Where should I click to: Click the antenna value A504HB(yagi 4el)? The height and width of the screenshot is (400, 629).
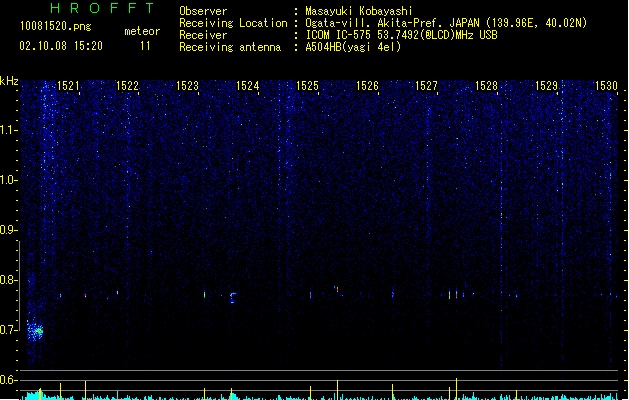tap(353, 47)
